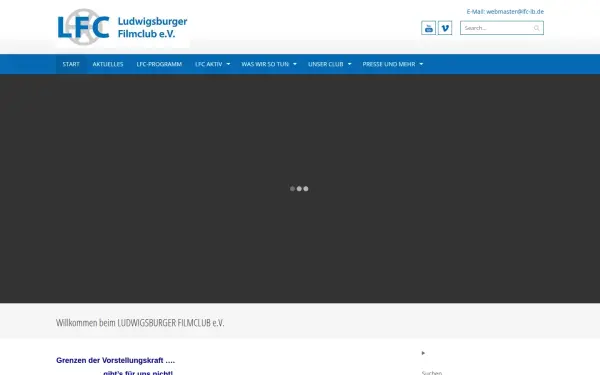Image resolution: width=600 pixels, height=375 pixels.
Task: Open UNSER CLUB menu item
Action: (326, 64)
